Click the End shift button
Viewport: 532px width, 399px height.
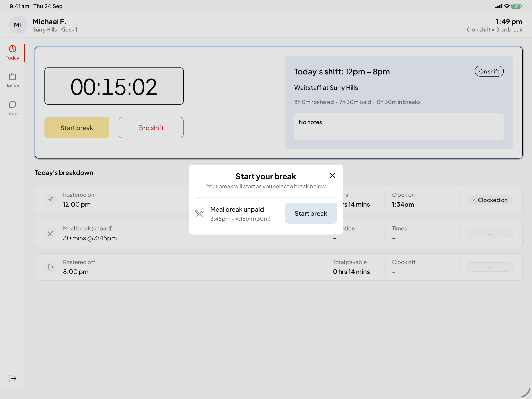151,128
